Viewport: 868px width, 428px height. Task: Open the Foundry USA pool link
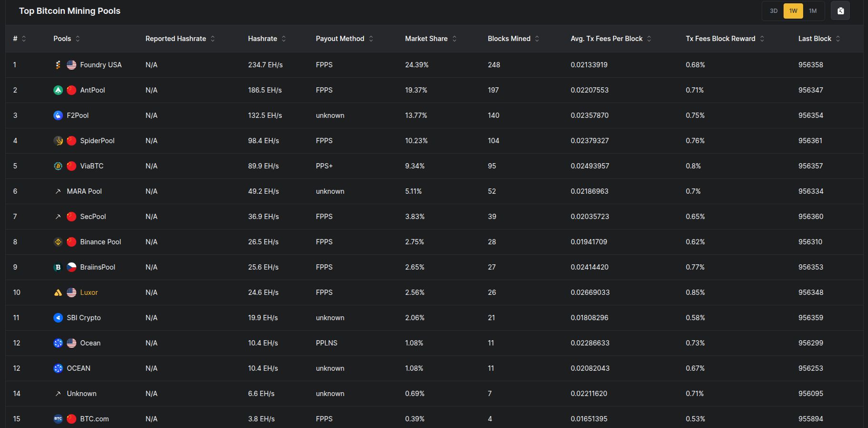[x=101, y=65]
